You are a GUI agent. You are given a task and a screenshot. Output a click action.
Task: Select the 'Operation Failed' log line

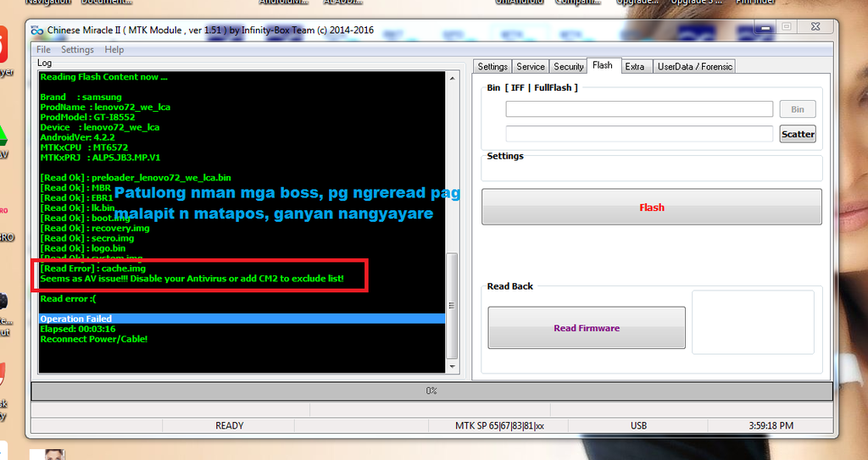[x=242, y=319]
